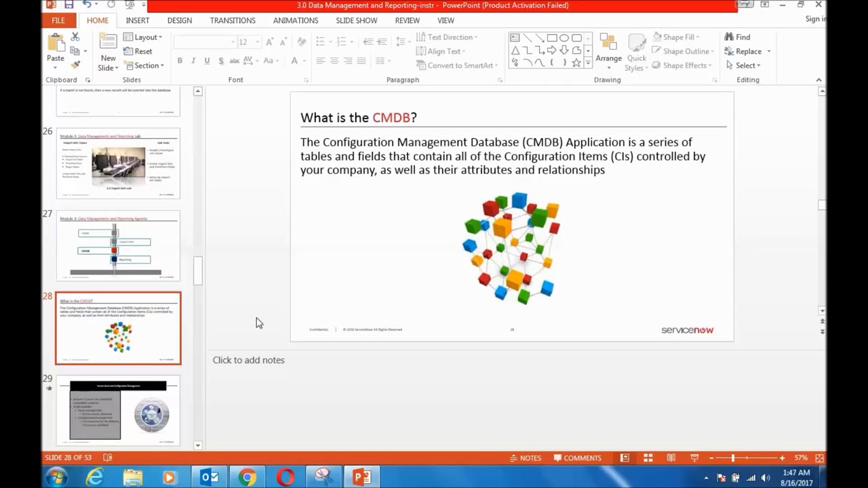This screenshot has width=868, height=488.
Task: Open the FILE tab
Action: click(58, 20)
